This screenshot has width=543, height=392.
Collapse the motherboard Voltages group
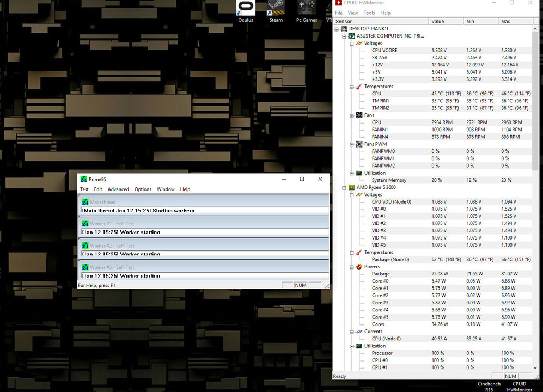coord(352,44)
